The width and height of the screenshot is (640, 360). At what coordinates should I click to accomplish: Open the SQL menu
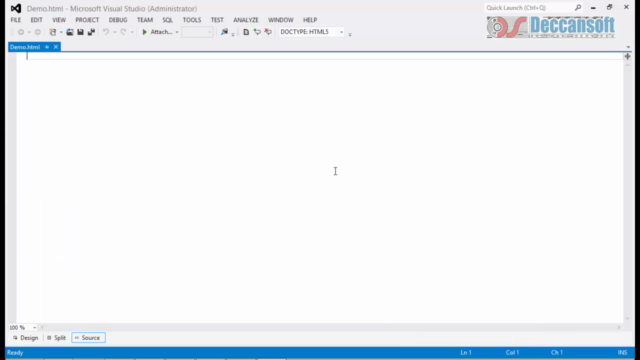[167, 20]
